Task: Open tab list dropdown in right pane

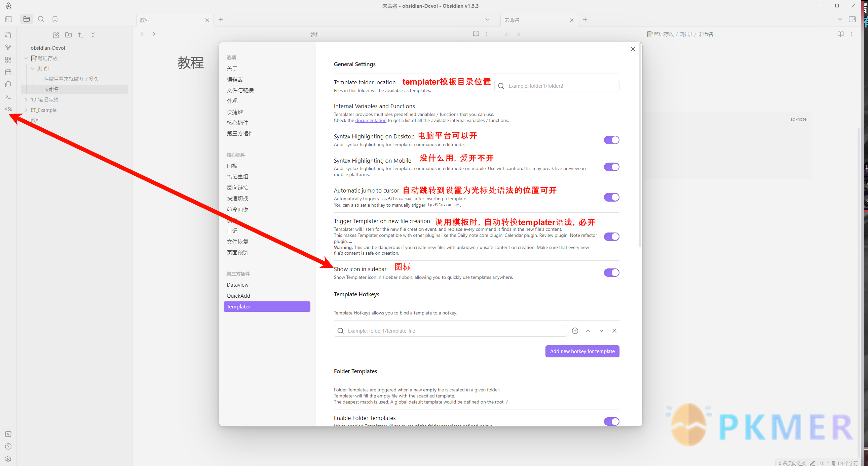Action: point(840,19)
